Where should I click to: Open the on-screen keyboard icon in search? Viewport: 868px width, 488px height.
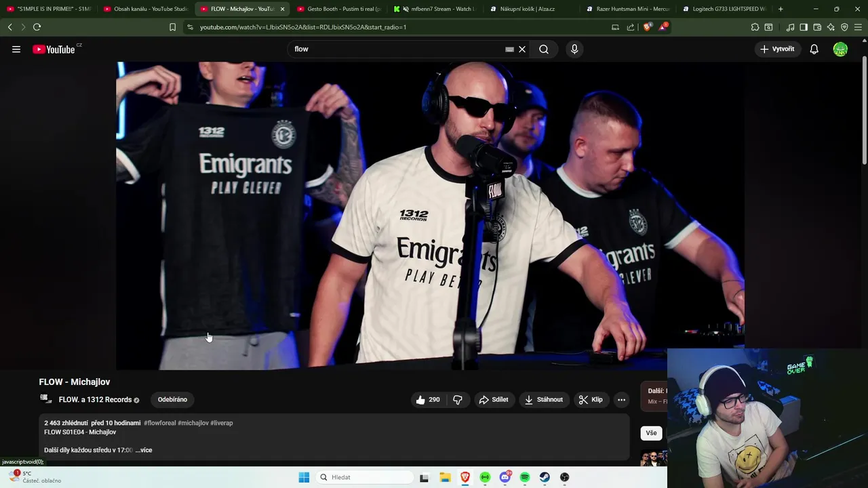tap(509, 49)
